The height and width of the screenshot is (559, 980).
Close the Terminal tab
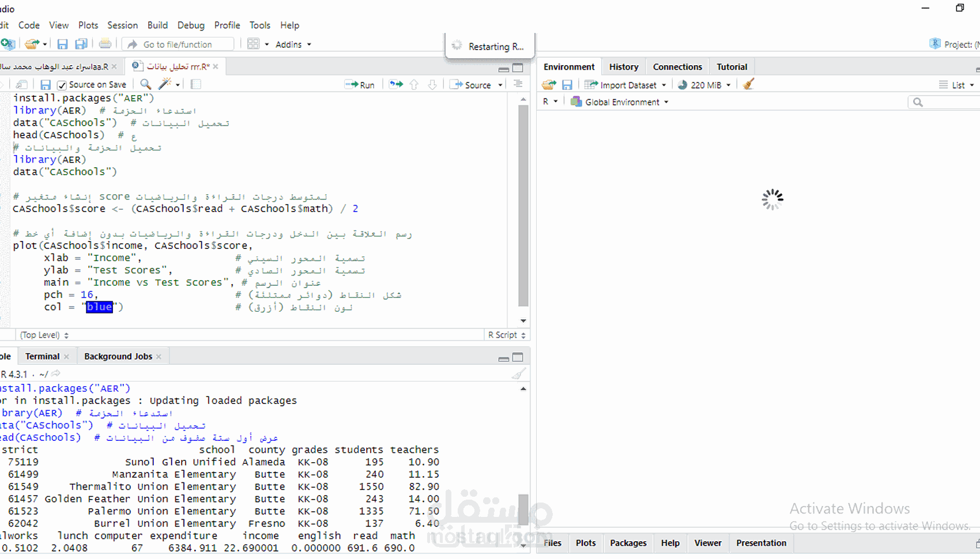coord(66,357)
